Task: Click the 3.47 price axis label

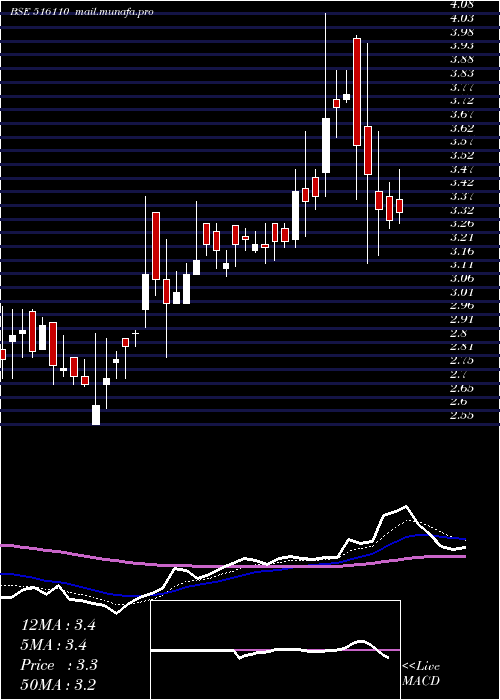Action: coord(462,169)
